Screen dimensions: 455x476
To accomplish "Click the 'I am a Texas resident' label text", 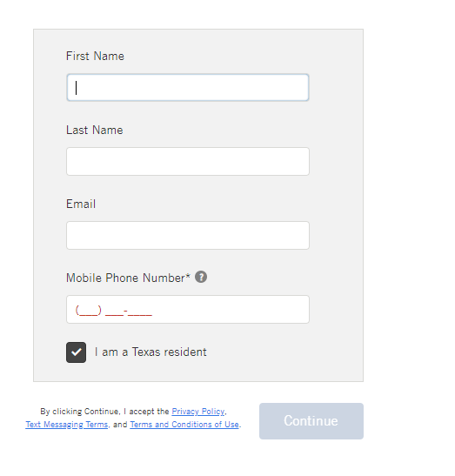I will (151, 352).
